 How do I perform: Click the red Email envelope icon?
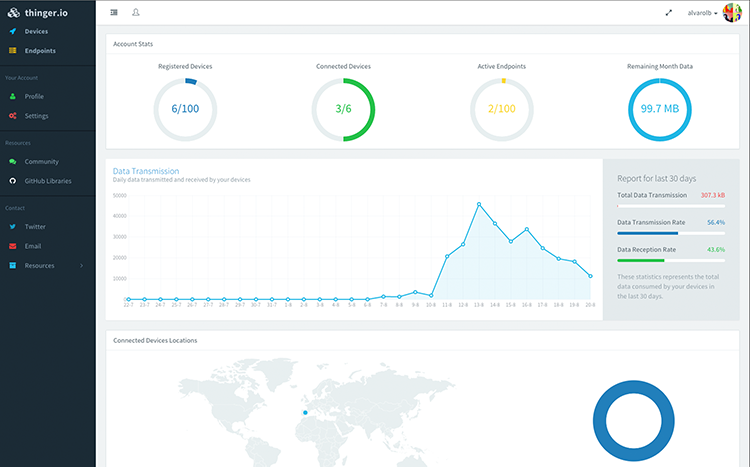(13, 246)
